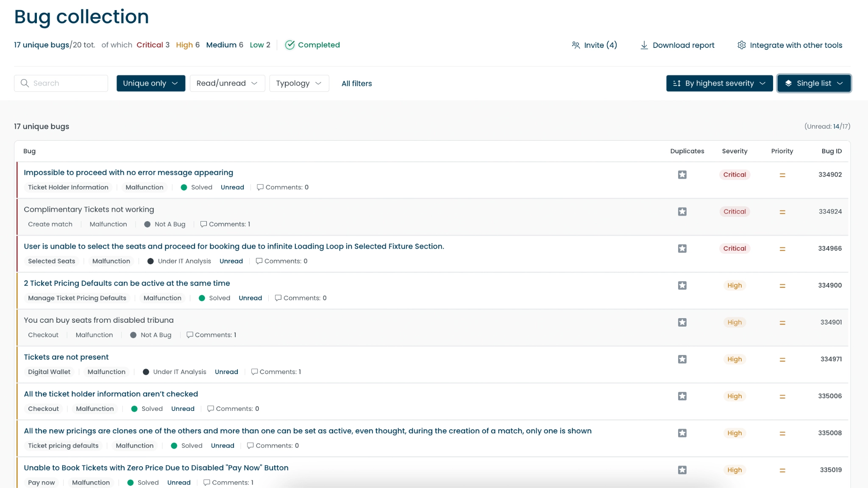
Task: Toggle the Unique only filter
Action: (x=150, y=83)
